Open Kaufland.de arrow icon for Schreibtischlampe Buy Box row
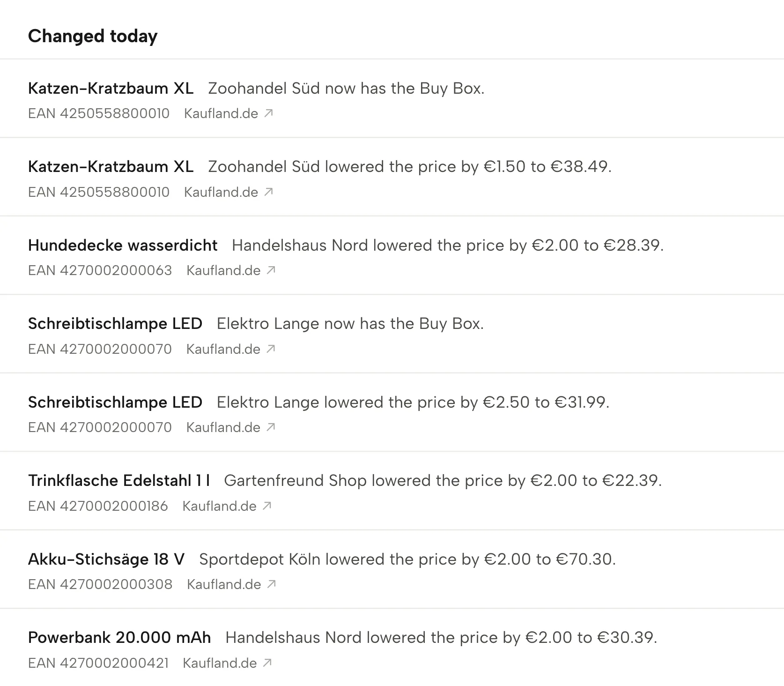 [x=271, y=349]
